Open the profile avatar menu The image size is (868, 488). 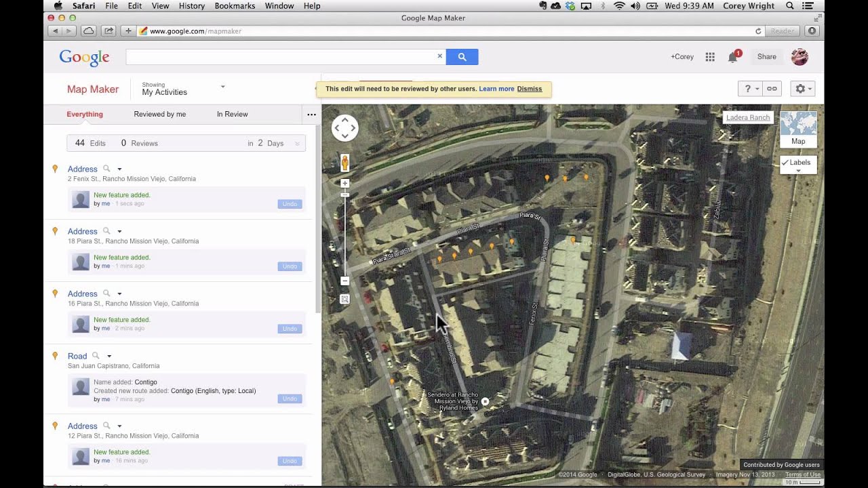[800, 57]
